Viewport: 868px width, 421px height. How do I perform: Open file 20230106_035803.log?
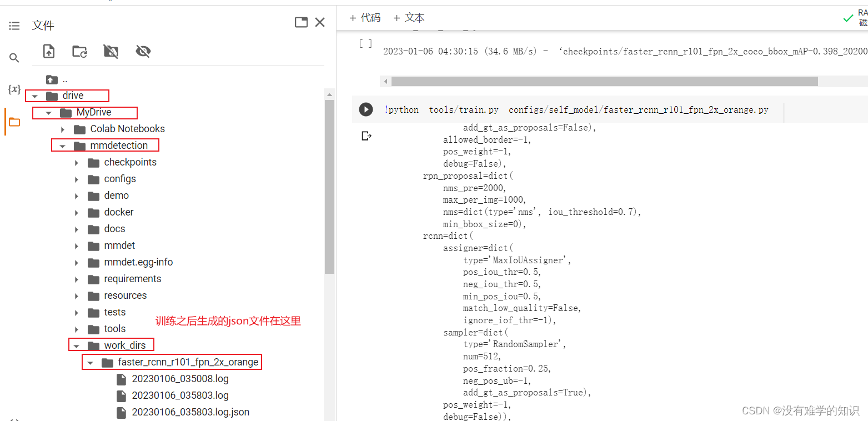pos(180,395)
